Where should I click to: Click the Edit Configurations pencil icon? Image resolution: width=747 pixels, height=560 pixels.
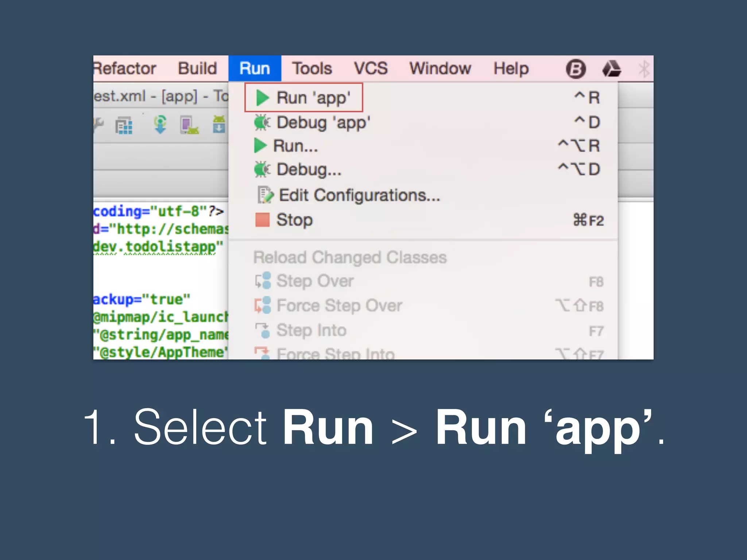[x=266, y=195]
